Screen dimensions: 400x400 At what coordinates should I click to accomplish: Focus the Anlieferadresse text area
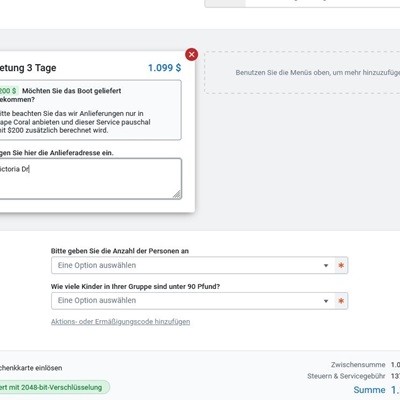[90, 179]
